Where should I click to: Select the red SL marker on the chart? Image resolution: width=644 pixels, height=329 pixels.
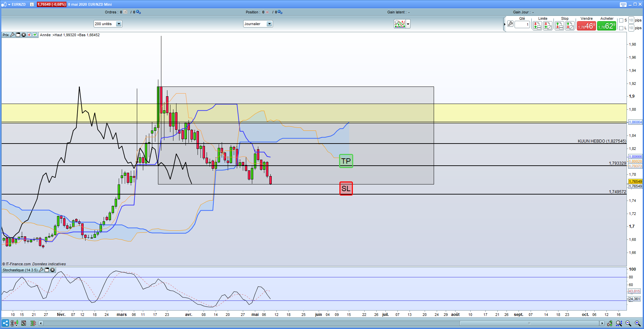tap(346, 188)
